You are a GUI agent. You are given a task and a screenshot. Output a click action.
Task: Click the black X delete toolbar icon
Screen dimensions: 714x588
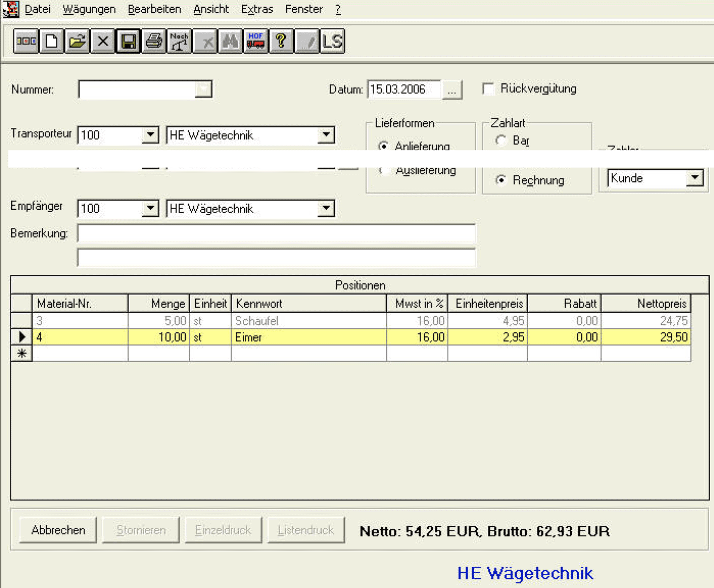point(102,41)
